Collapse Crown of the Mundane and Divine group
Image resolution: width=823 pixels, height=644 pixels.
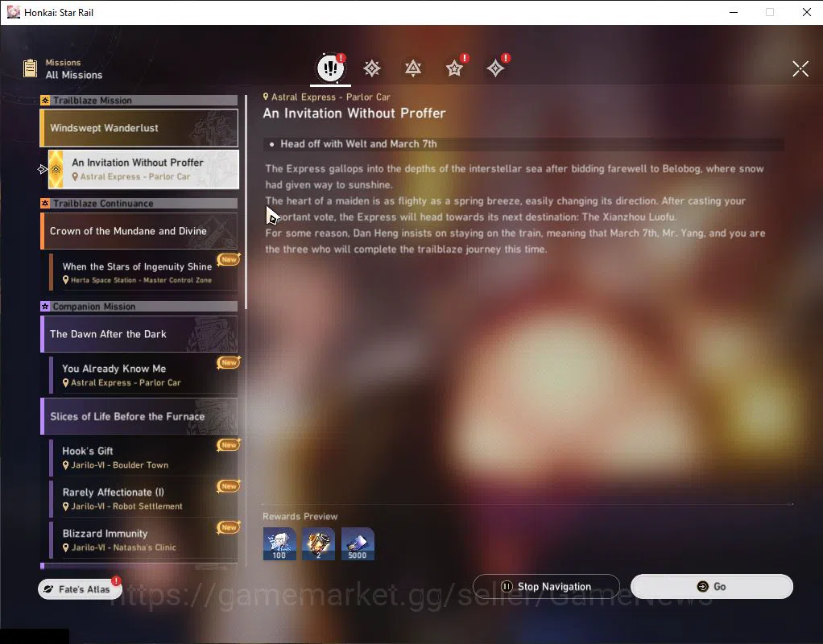pyautogui.click(x=139, y=231)
